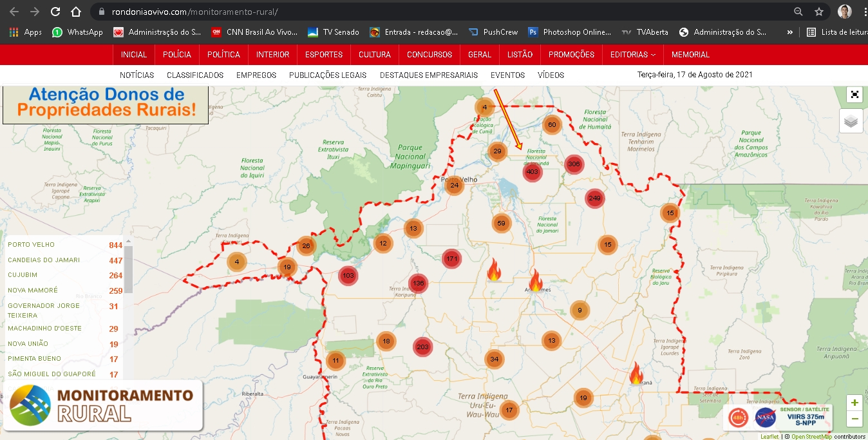Open the map layers control
868x440 pixels.
tap(851, 121)
